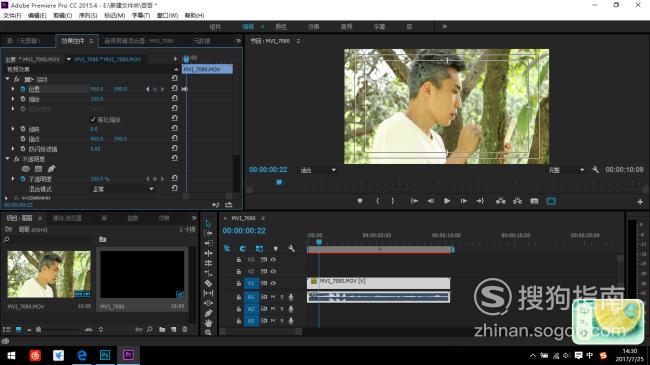Toggle Position animation stopwatch
Screen dimensions: 650x365
tap(23, 89)
